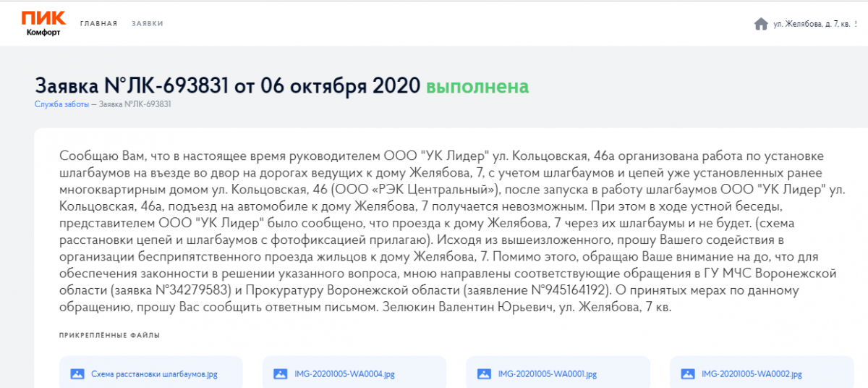Open attached file IMG-20201005-WA0002.jpg
868x388 pixels.
[761, 374]
